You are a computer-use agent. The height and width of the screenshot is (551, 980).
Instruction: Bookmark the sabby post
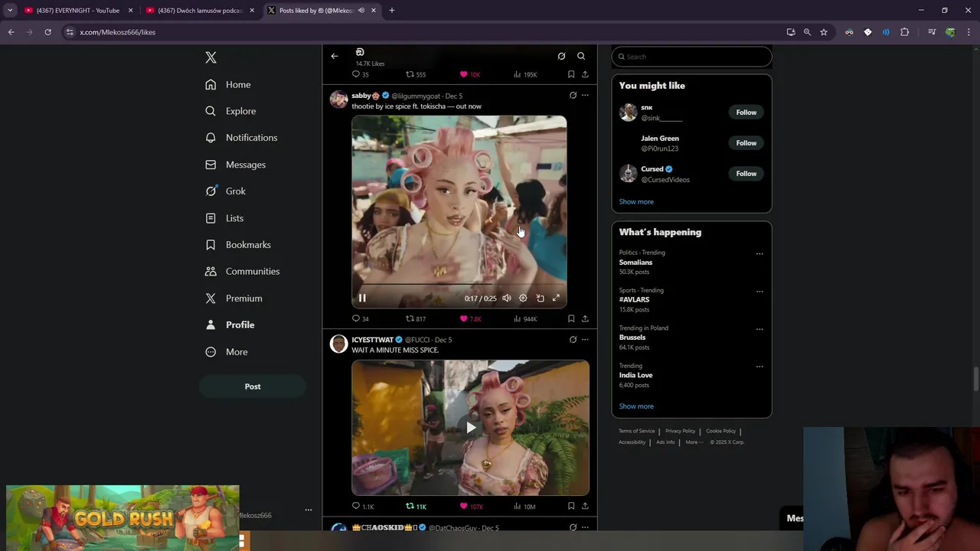(x=571, y=319)
